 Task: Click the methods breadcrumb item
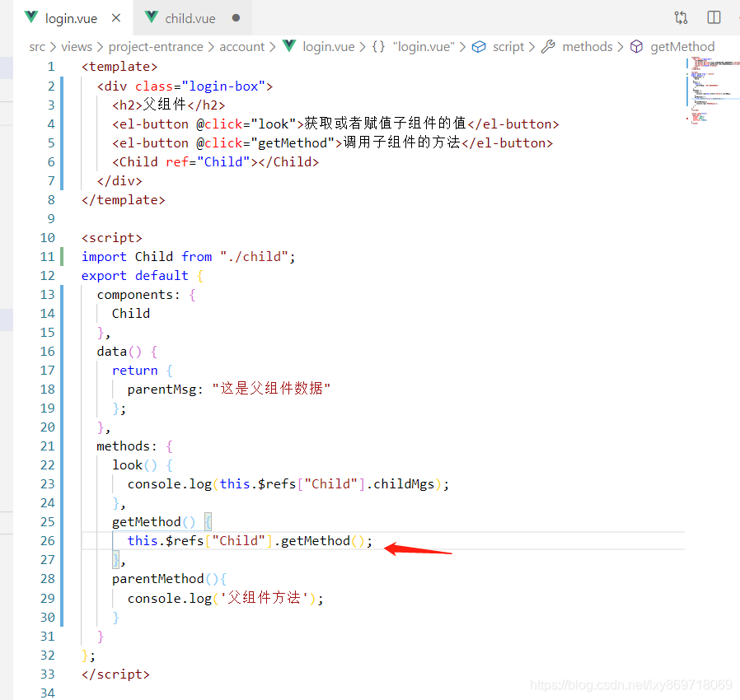587,47
